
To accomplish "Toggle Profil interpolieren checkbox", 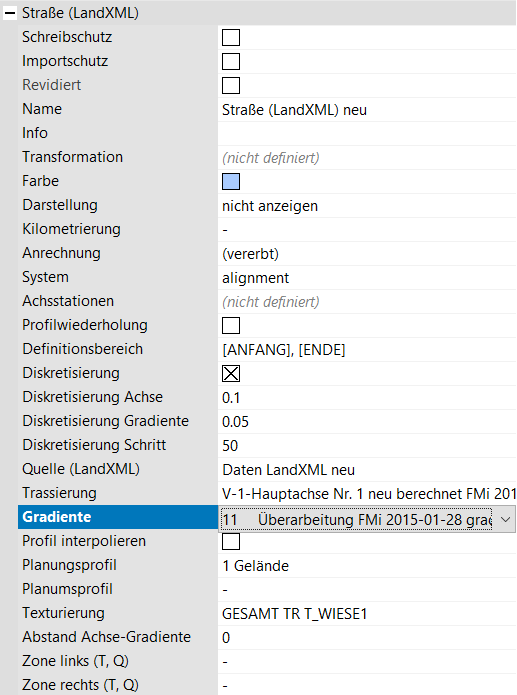I will coord(231,542).
